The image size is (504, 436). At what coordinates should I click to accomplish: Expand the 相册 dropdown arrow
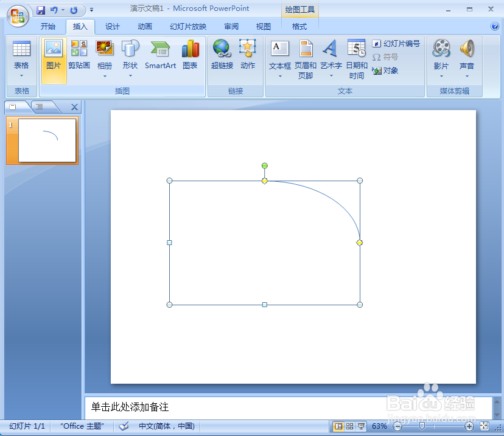tap(105, 77)
